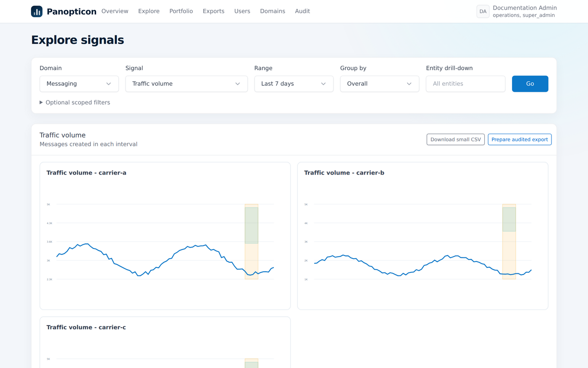
Task: Click the carrier-a blue line chart
Action: pyautogui.click(x=165, y=259)
